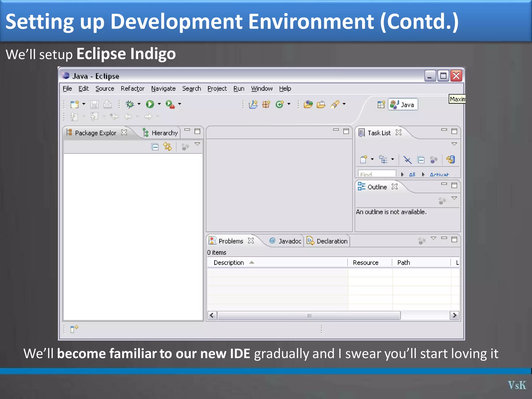Open the File menu
The image size is (532, 399).
coord(67,89)
